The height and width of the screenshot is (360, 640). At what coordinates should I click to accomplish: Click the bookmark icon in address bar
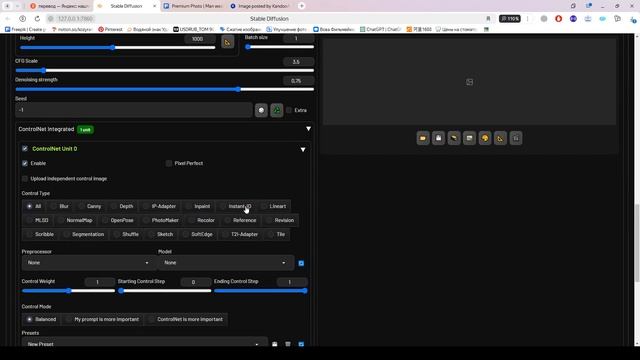click(488, 19)
